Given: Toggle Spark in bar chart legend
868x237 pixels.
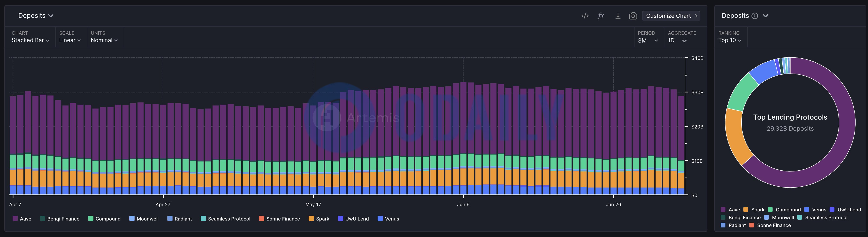Looking at the screenshot, I should pyautogui.click(x=319, y=219).
